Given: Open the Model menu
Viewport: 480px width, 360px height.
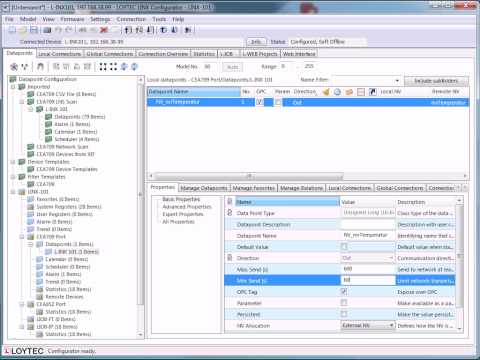Looking at the screenshot, I should point(28,19).
